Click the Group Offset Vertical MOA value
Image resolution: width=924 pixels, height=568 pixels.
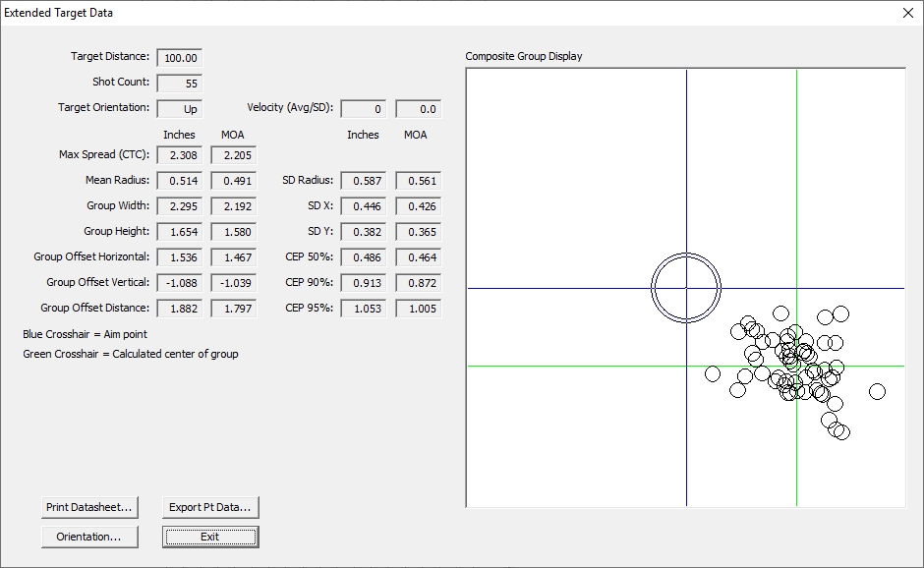point(234,283)
